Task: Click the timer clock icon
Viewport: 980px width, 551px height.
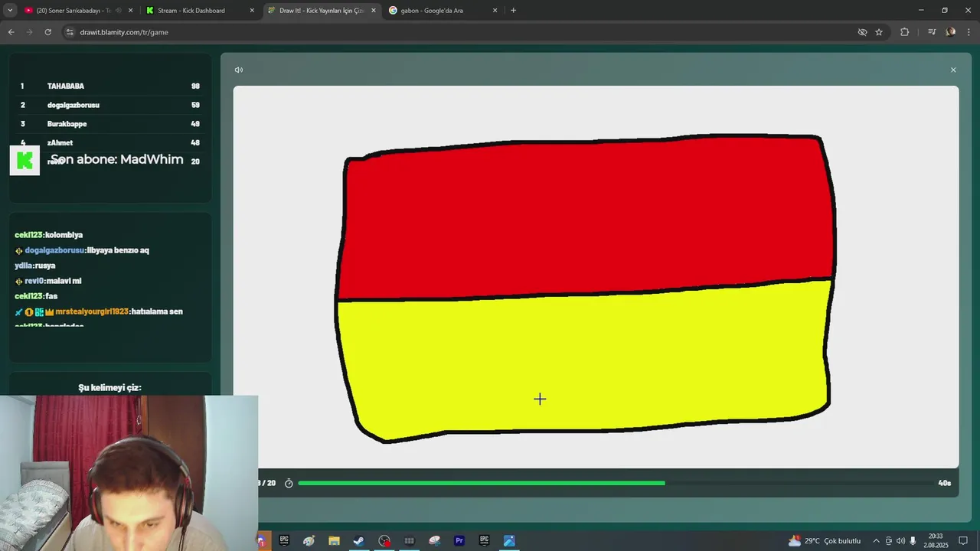Action: (289, 483)
